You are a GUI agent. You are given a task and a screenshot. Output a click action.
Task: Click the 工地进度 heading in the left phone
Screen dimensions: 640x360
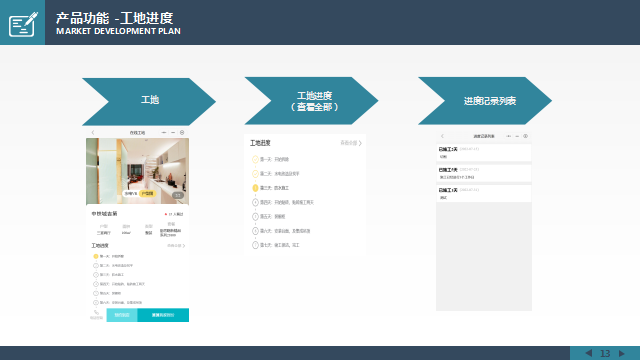coord(100,246)
